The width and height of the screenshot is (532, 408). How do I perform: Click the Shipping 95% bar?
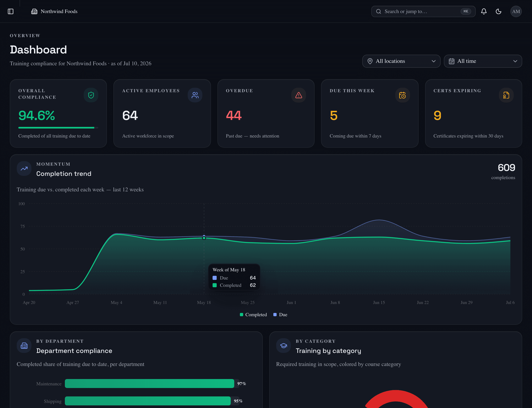[148, 401]
